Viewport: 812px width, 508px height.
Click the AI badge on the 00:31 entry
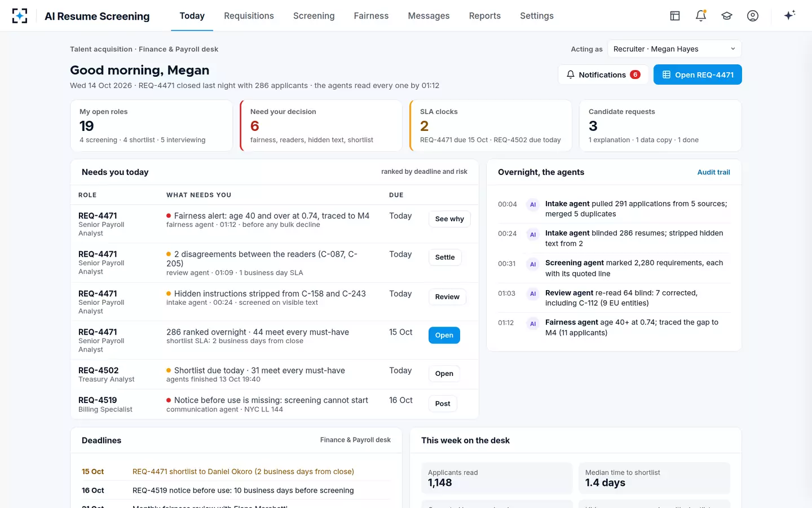point(533,264)
